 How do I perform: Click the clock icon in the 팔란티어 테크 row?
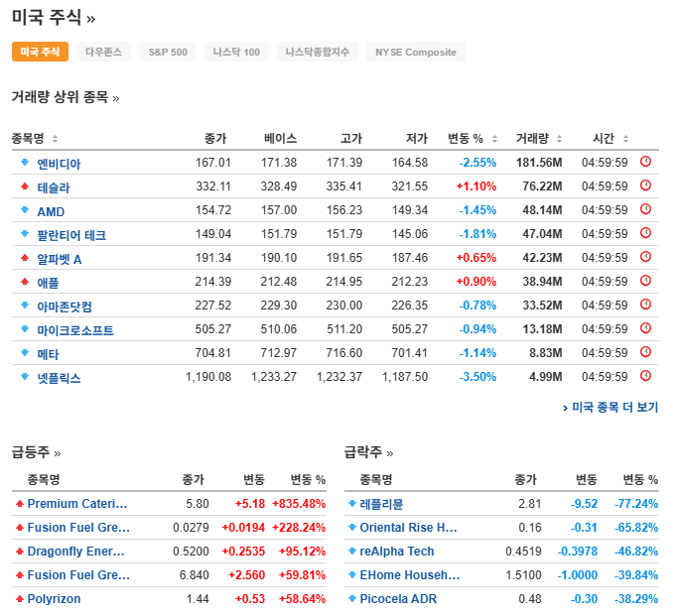[645, 233]
